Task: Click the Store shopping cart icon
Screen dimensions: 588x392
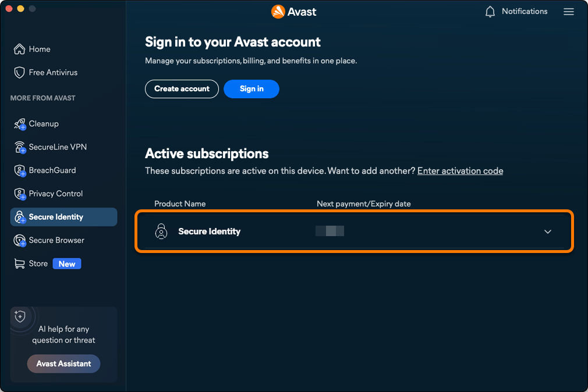Action: (19, 263)
